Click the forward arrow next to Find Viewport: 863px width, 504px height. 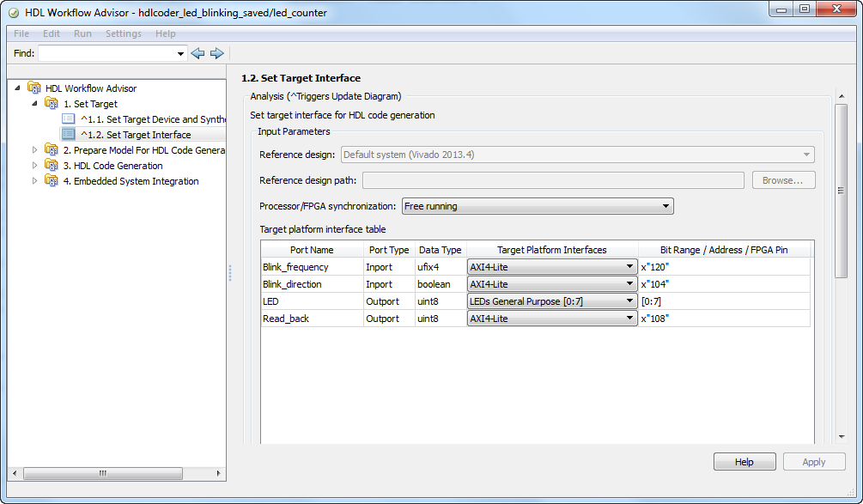coord(216,53)
